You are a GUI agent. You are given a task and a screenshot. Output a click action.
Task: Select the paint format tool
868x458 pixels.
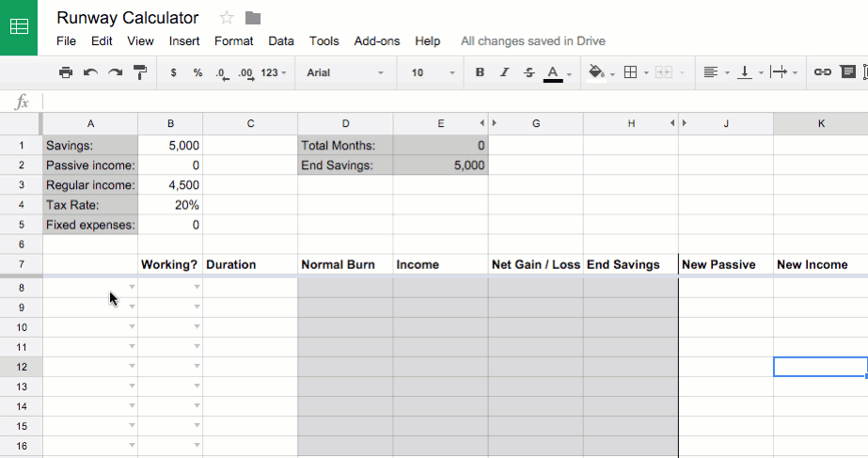tap(140, 72)
